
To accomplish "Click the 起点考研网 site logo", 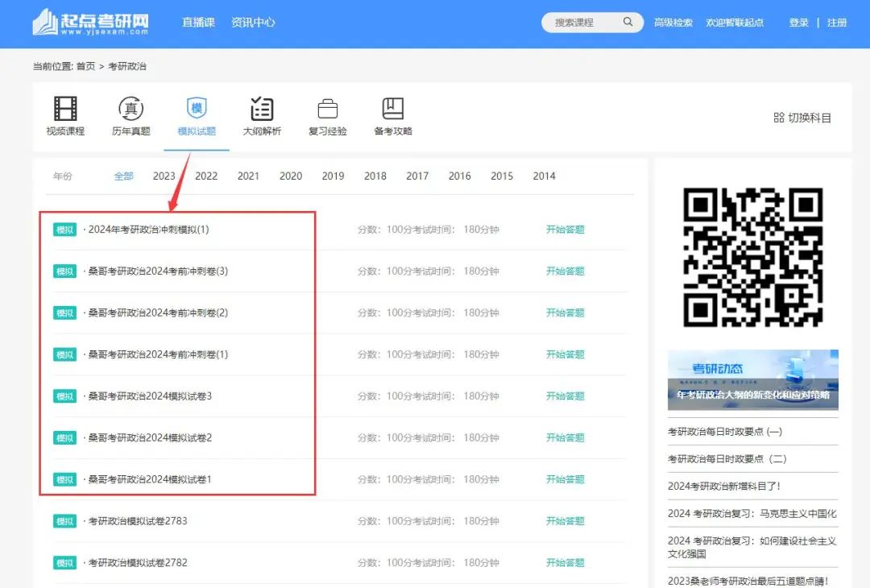I will pyautogui.click(x=91, y=23).
